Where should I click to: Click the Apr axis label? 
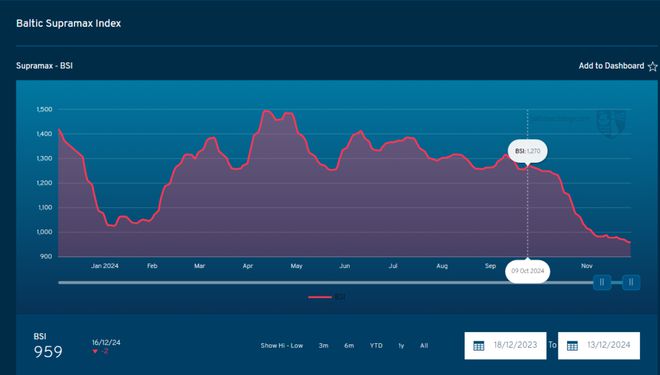coord(248,266)
